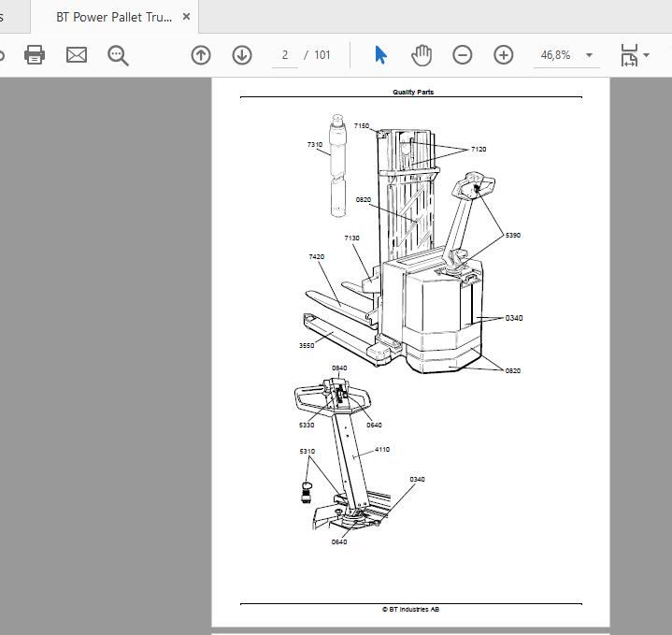Click the Quality Parts page header
672x635 pixels.
pyautogui.click(x=413, y=92)
